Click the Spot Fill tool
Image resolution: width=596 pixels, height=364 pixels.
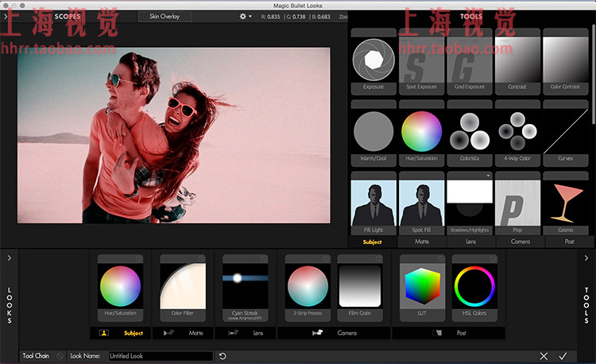coord(421,203)
